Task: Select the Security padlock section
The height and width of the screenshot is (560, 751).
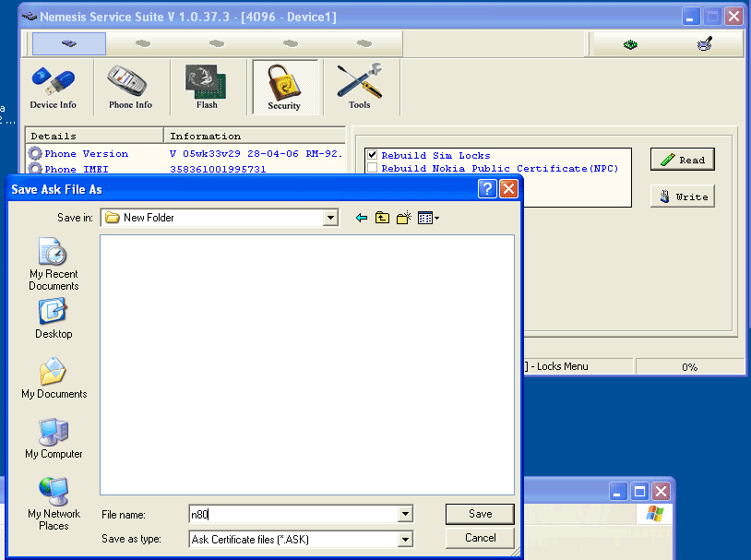Action: (x=285, y=88)
